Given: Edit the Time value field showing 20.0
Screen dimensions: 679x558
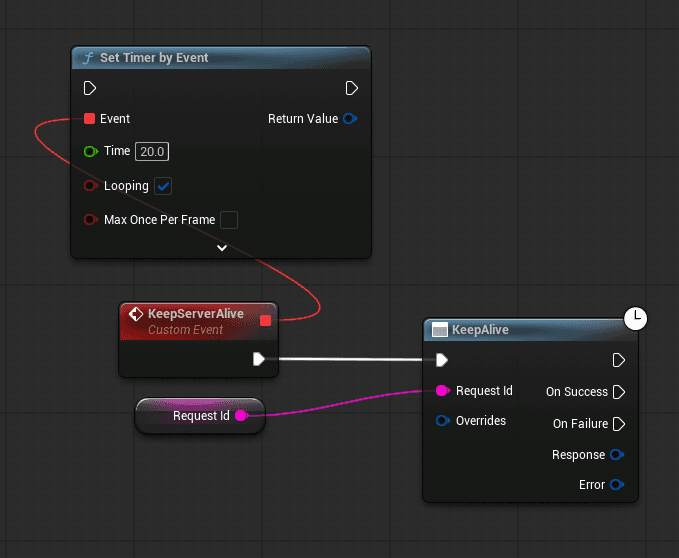Looking at the screenshot, I should (x=152, y=152).
